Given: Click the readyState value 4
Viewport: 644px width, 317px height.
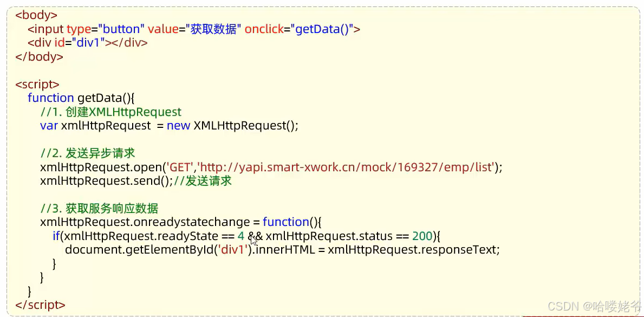Looking at the screenshot, I should pyautogui.click(x=240, y=236).
